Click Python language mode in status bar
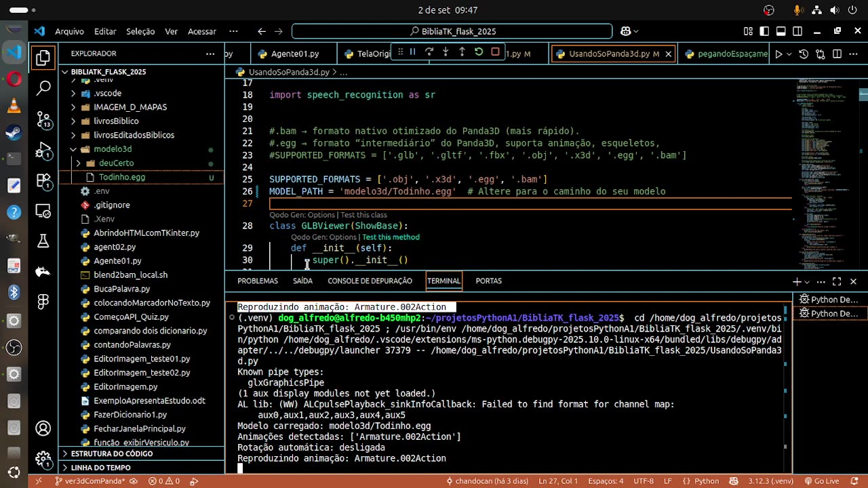This screenshot has width=868, height=488. [706, 481]
